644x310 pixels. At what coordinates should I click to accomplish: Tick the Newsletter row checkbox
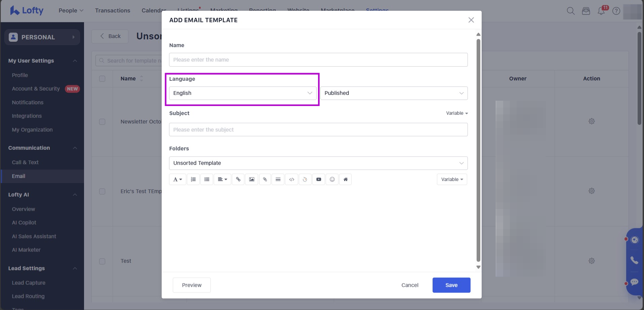pyautogui.click(x=102, y=122)
